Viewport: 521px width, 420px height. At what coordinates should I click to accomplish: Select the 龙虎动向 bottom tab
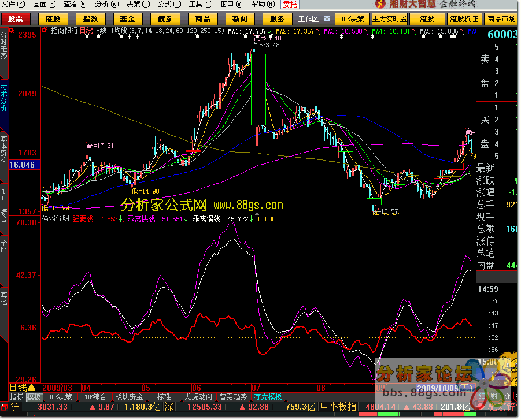tap(198, 397)
